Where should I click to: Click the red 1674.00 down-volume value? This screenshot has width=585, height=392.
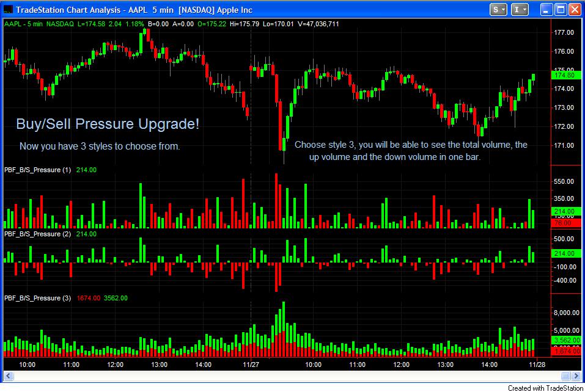pos(89,298)
